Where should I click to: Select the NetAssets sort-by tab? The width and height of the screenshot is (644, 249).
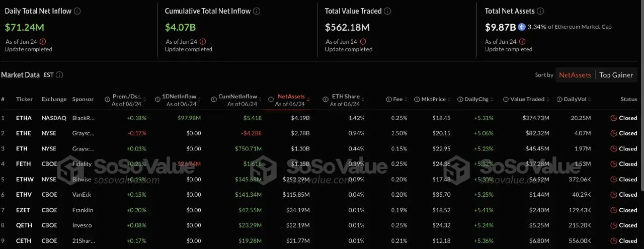575,75
